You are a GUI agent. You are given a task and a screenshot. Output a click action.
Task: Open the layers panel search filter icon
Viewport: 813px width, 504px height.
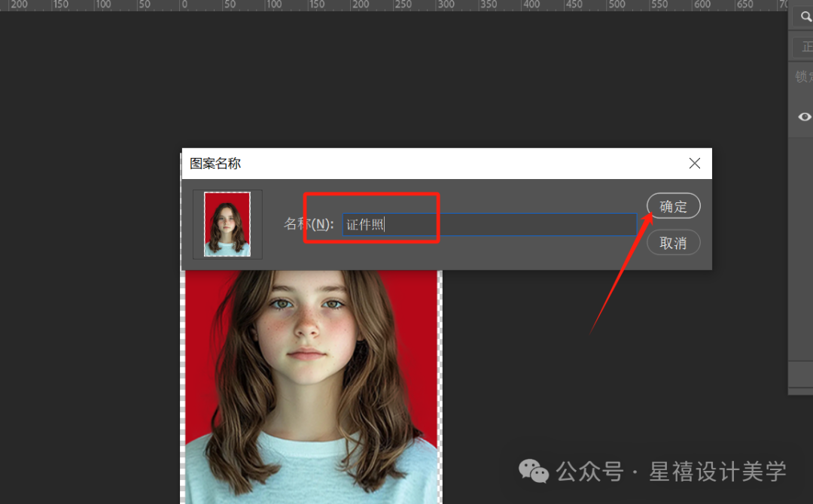(805, 17)
